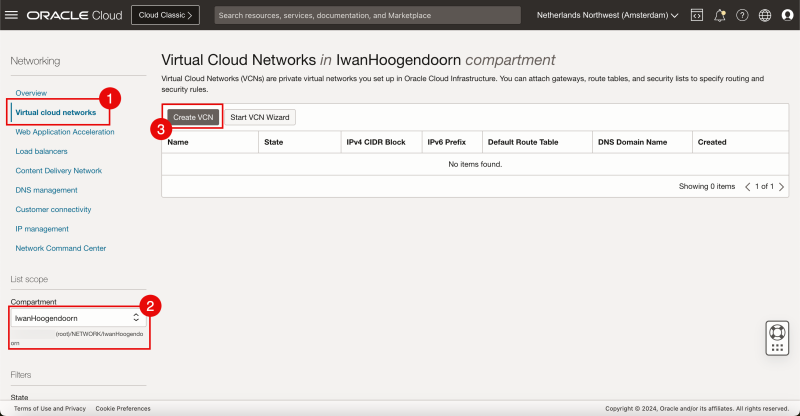Screen dimensions: 800x416
Task: Open the hamburger navigation menu
Action: (x=12, y=15)
